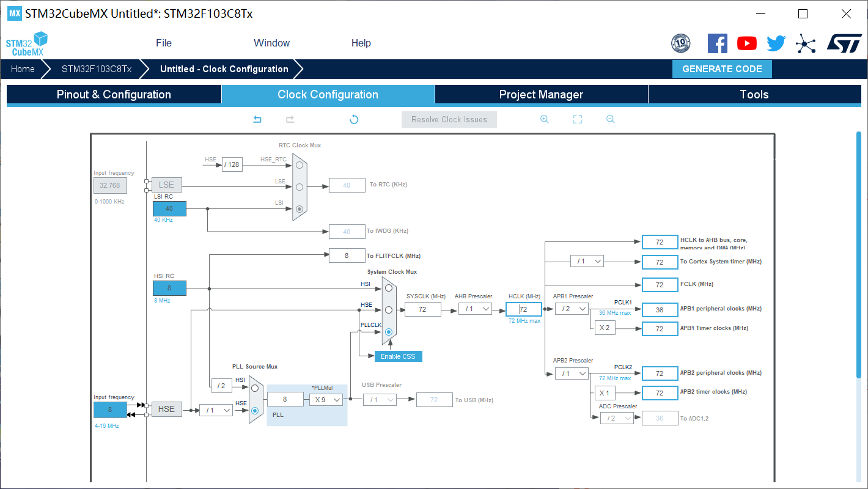Open the Cortex System timer divider dropdown
The width and height of the screenshot is (868, 489).
(587, 261)
